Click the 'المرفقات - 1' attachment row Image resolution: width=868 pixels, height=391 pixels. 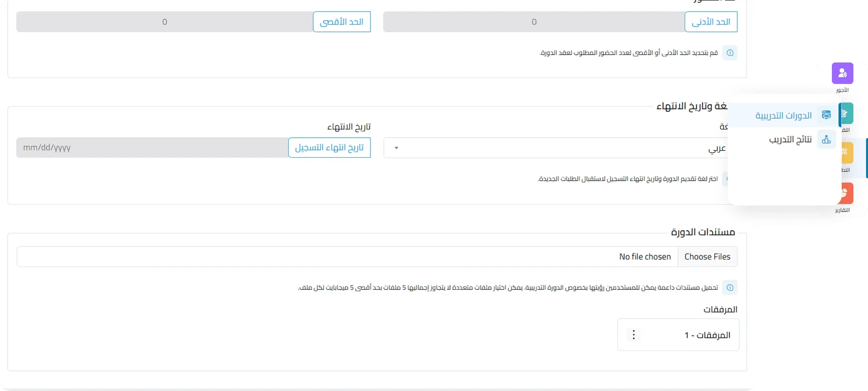click(678, 335)
